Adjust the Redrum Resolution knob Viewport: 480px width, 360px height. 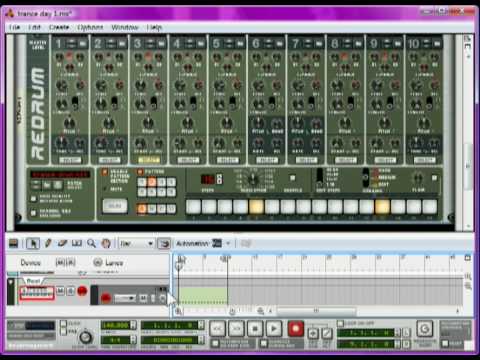tap(253, 179)
